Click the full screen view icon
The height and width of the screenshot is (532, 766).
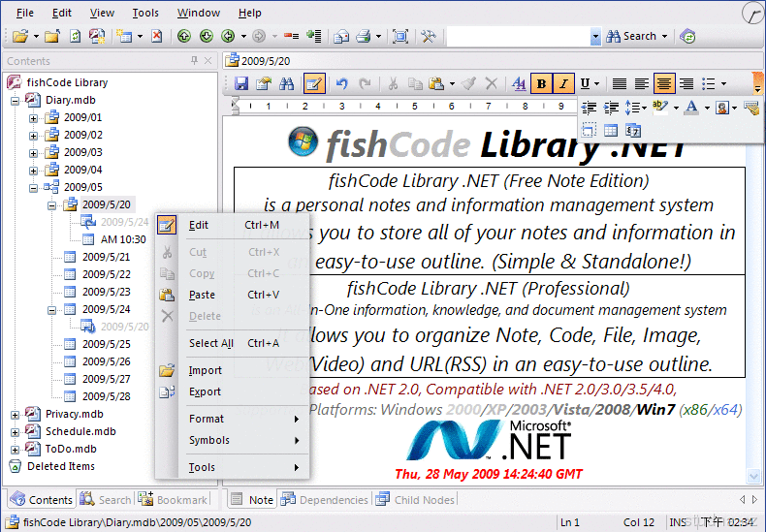point(400,37)
